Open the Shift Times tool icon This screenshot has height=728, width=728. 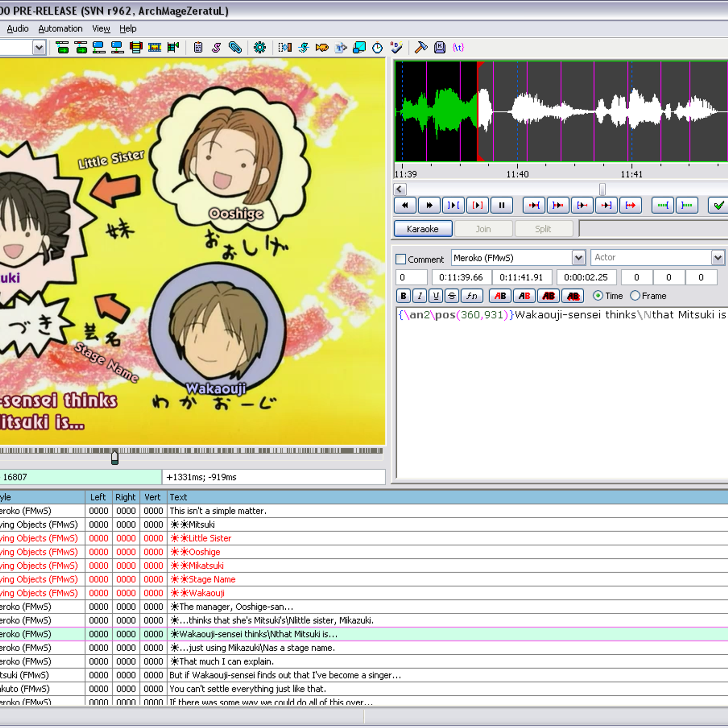(285, 47)
